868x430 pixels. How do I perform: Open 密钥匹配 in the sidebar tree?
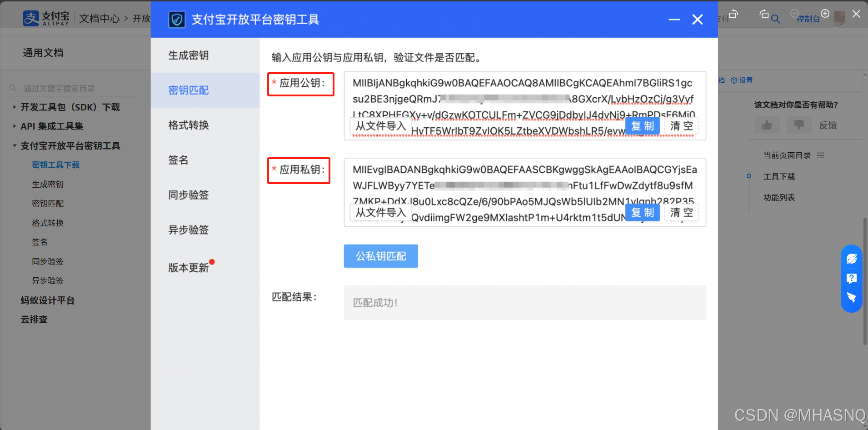tap(48, 204)
